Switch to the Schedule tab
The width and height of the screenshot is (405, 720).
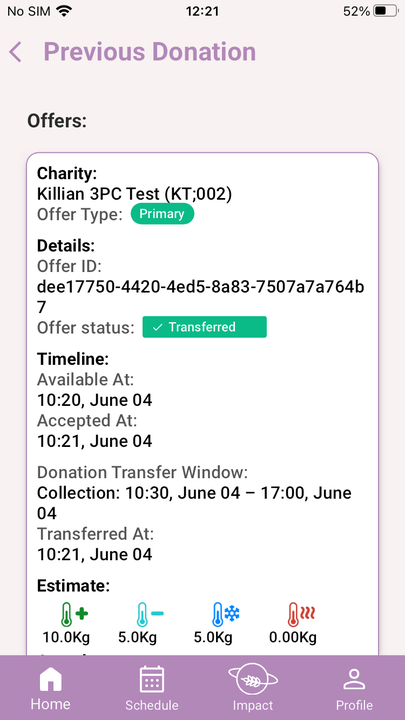152,688
